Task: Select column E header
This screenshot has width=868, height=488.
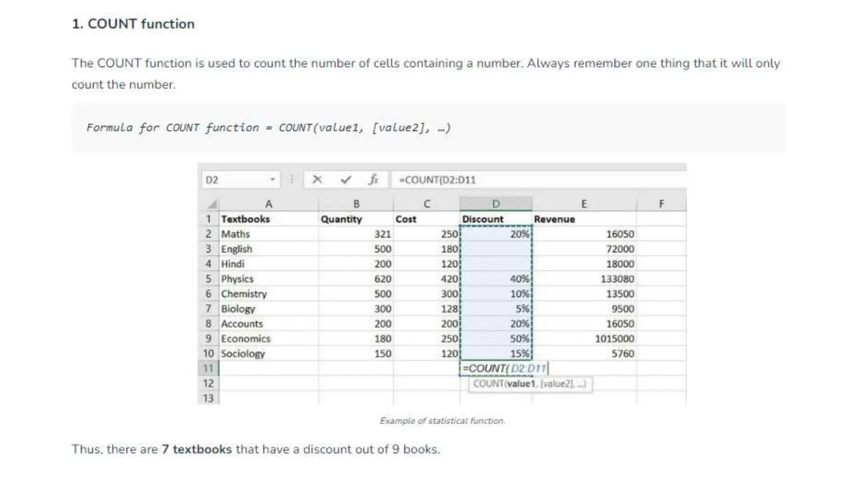Action: [x=584, y=204]
